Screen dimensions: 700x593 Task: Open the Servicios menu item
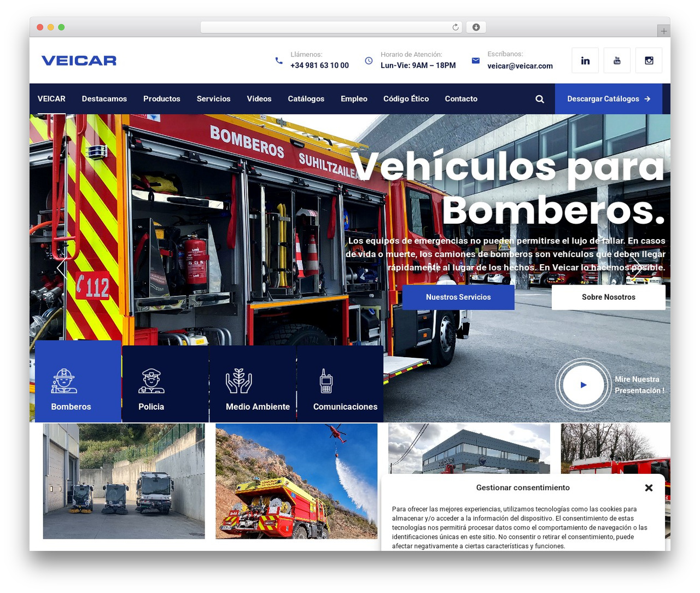[214, 99]
